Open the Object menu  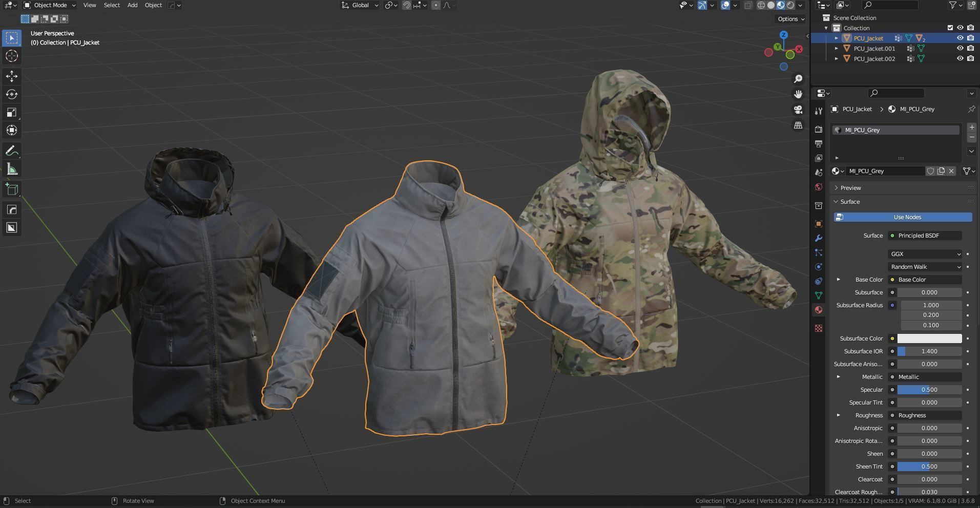coord(153,5)
